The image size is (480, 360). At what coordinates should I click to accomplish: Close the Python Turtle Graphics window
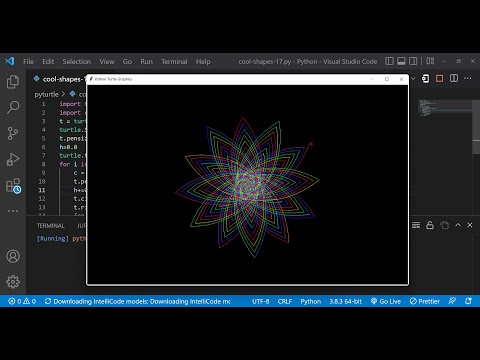(401, 79)
